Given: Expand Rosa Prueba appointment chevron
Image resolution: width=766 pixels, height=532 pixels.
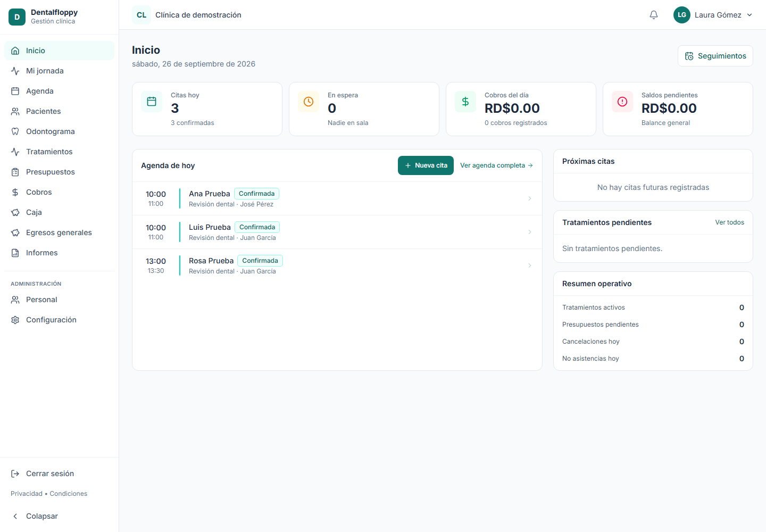Looking at the screenshot, I should [x=530, y=265].
